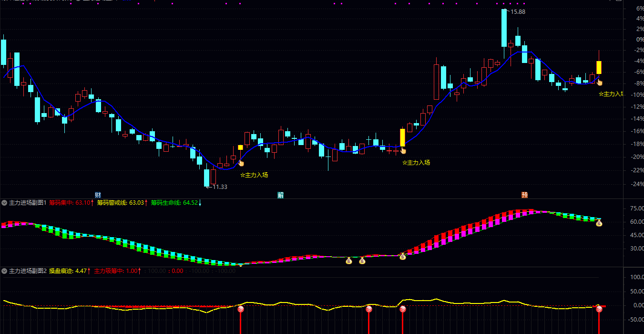Click the hand pointer below the rightmost yellow candle
Image resolution: width=644 pixels, height=334 pixels.
599,82
